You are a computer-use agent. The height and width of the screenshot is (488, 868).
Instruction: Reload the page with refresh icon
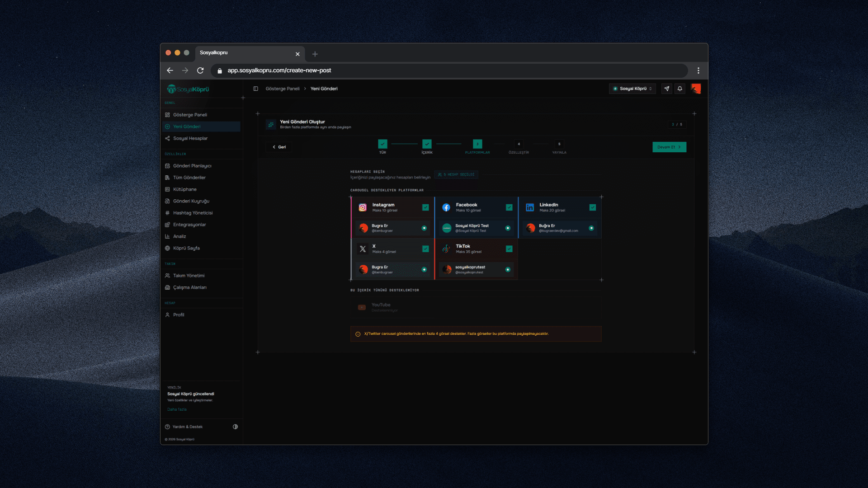[200, 70]
